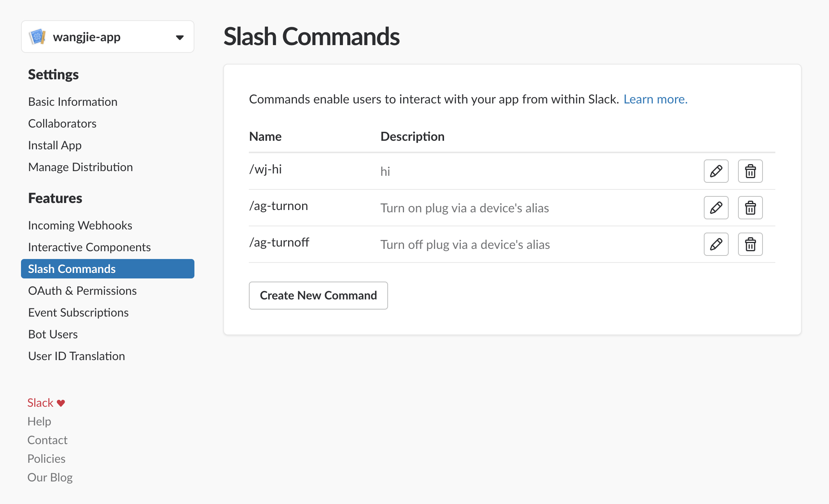Viewport: 829px width, 504px height.
Task: Open the Help link
Action: point(39,422)
